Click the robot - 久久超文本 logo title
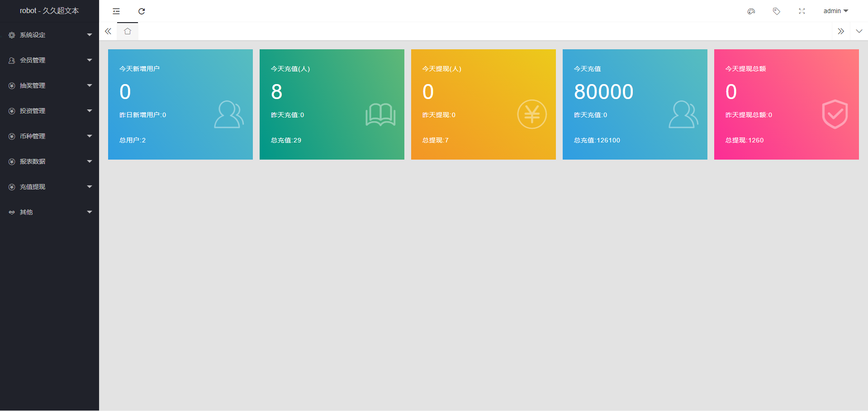 tap(49, 11)
